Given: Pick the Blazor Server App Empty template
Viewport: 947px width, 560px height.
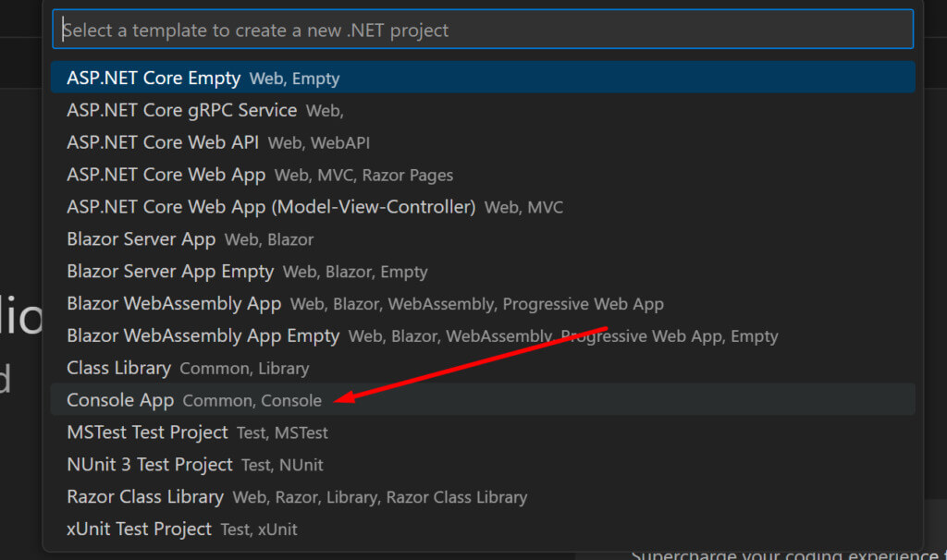Looking at the screenshot, I should (170, 271).
